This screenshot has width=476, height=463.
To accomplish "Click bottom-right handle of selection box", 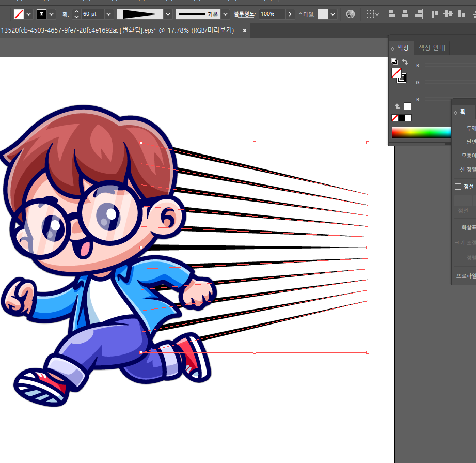I will (x=368, y=352).
